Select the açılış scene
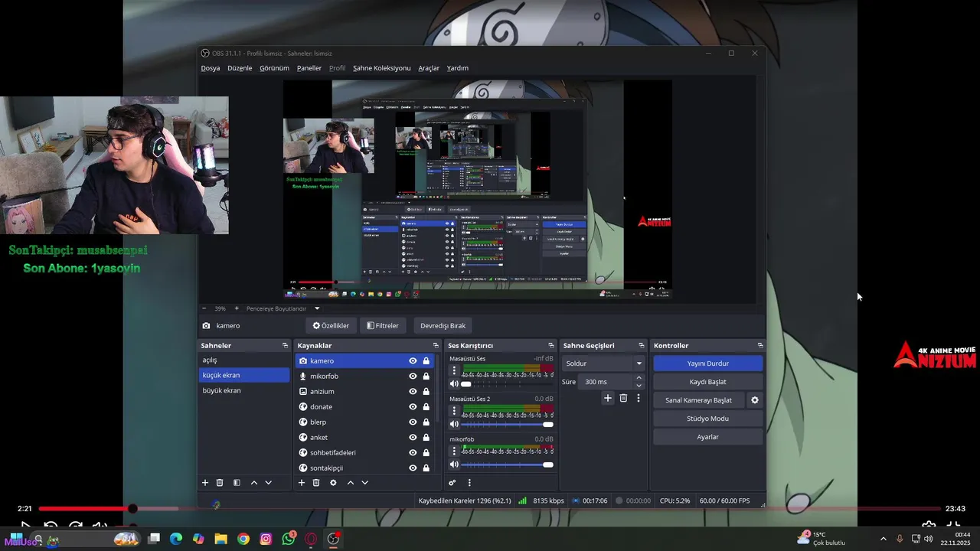 point(244,360)
